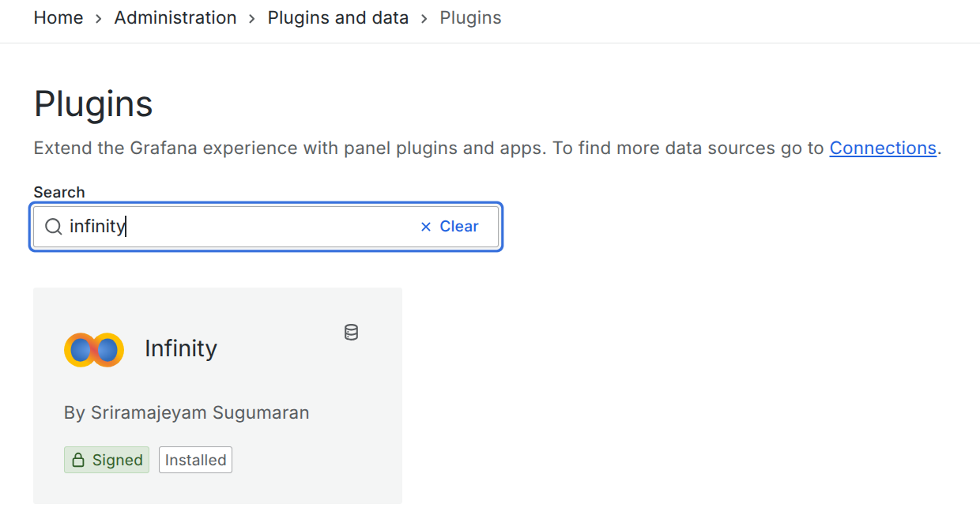980x523 pixels.
Task: Click the "Infinity" plugin title text
Action: point(181,348)
